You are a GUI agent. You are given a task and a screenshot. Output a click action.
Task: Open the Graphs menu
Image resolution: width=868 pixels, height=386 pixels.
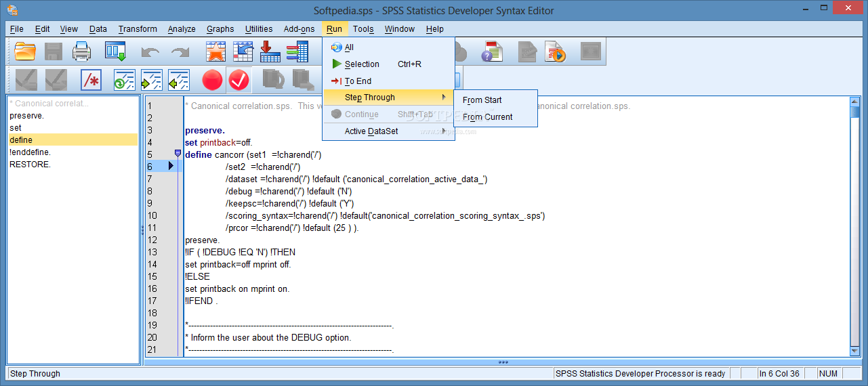[x=220, y=29]
